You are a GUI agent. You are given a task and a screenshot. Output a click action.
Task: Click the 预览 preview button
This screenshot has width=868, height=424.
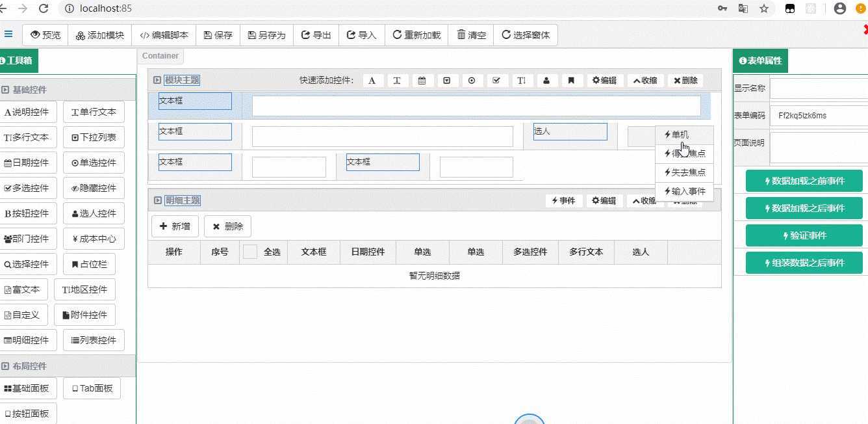(x=45, y=35)
